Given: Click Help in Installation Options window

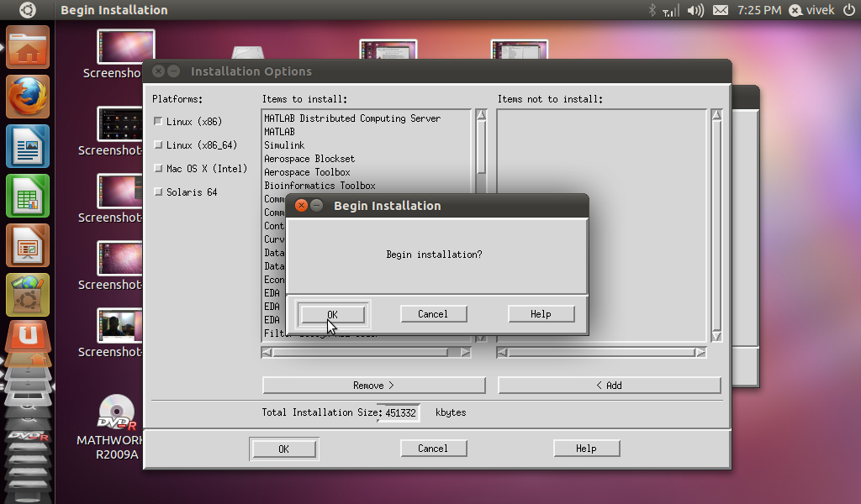Looking at the screenshot, I should tap(586, 448).
